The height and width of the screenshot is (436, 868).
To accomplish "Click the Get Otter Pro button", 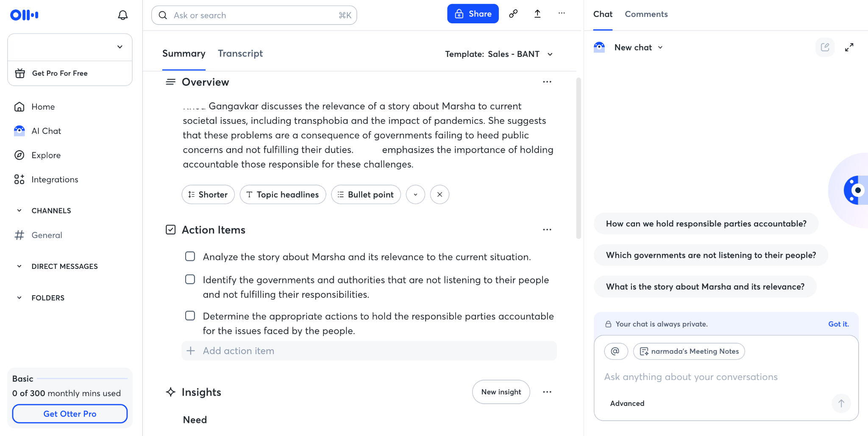I will point(70,414).
